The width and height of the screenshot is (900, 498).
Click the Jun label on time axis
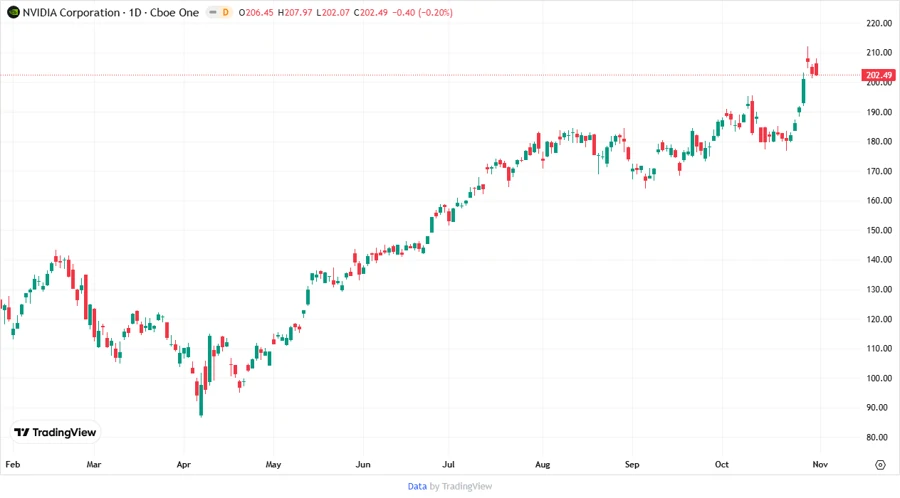[x=363, y=464]
